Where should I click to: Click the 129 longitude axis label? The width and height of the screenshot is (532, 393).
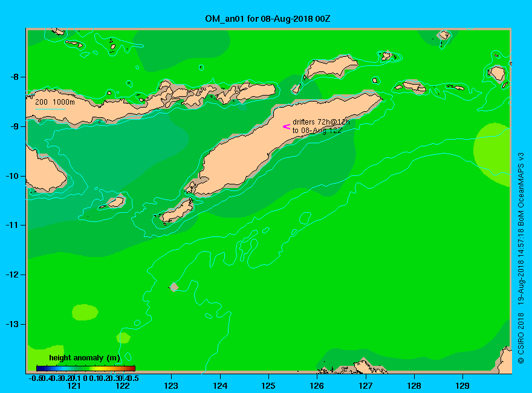point(463,386)
